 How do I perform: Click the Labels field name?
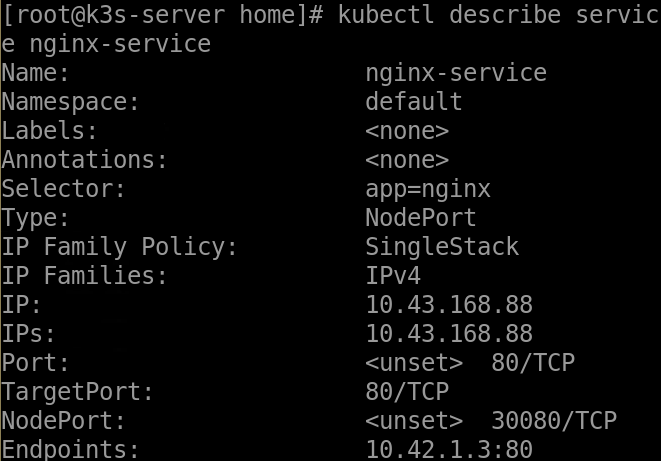point(50,131)
